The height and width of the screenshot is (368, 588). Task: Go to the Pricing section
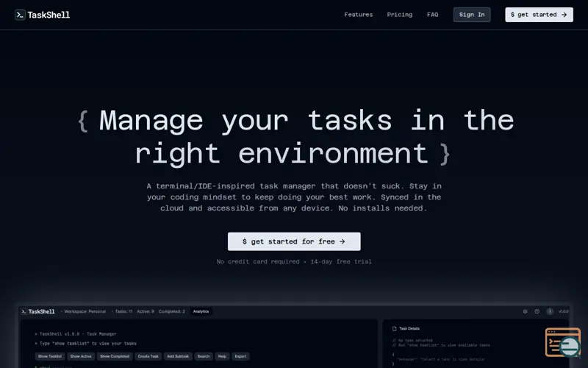[400, 15]
